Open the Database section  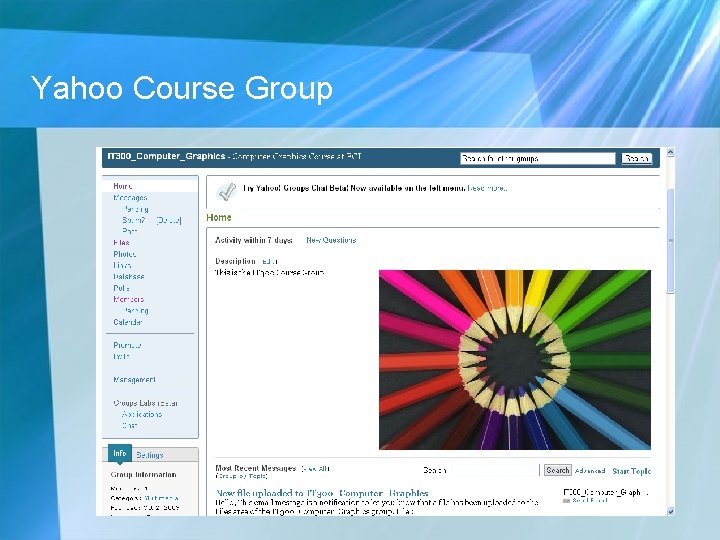(x=129, y=277)
